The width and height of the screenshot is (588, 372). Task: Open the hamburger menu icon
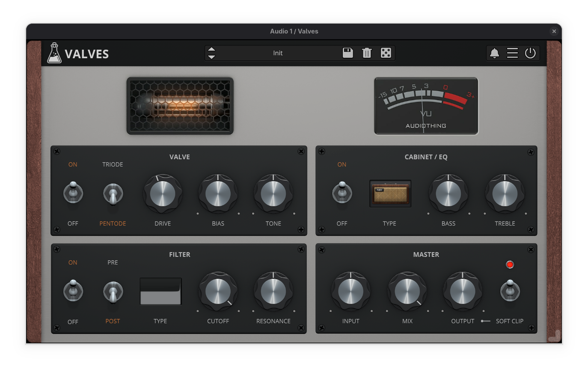(x=512, y=53)
